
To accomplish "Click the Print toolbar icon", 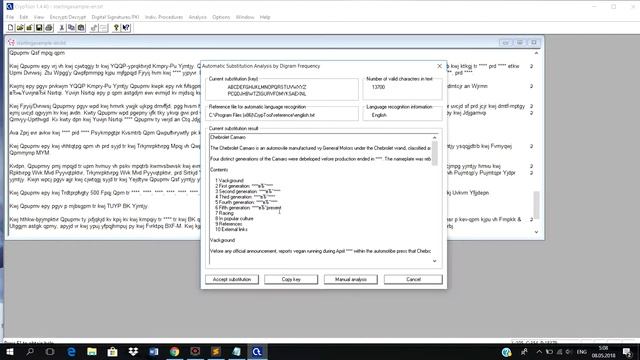I will coord(49,28).
